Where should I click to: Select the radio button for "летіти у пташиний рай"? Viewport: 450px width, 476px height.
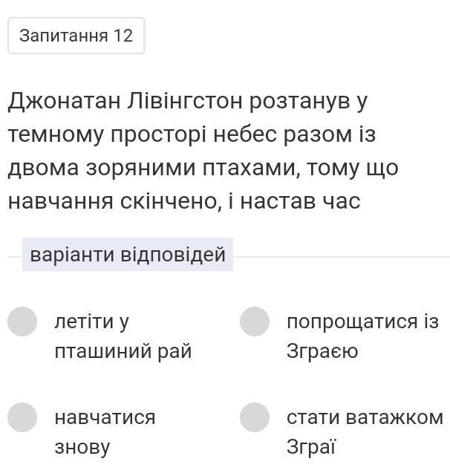pyautogui.click(x=22, y=322)
